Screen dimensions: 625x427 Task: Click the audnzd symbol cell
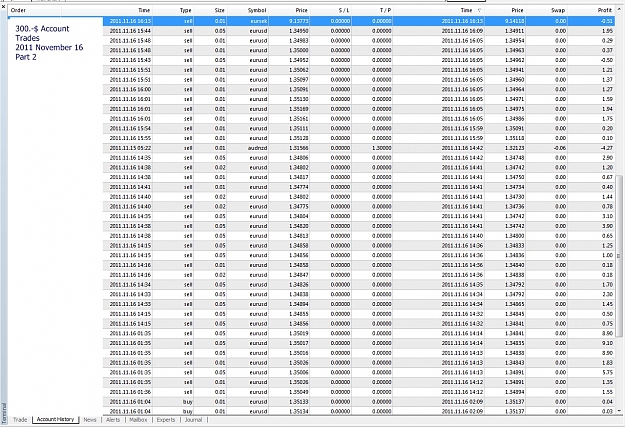[x=257, y=148]
